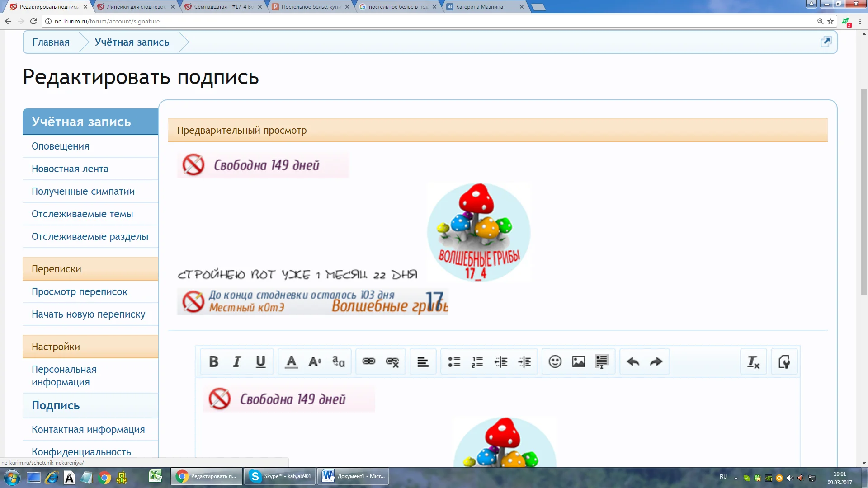This screenshot has height=488, width=868.
Task: Insert an unordered bullet list
Action: coord(454,362)
